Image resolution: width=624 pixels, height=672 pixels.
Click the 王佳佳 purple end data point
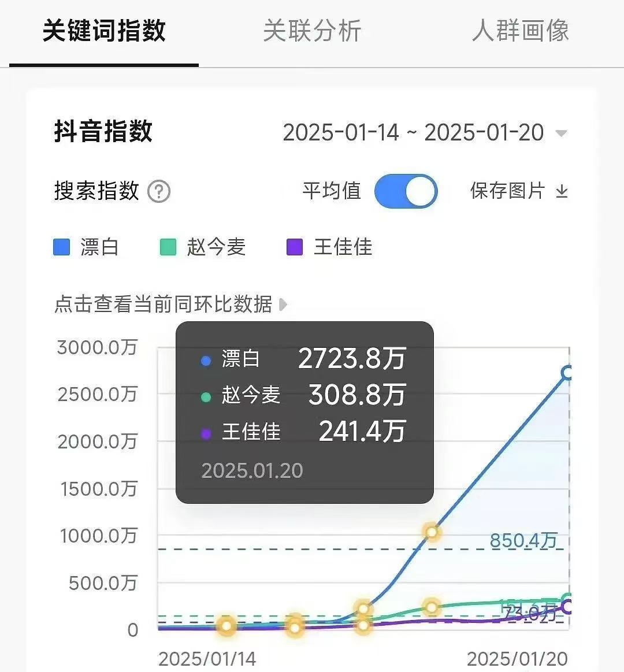(566, 607)
